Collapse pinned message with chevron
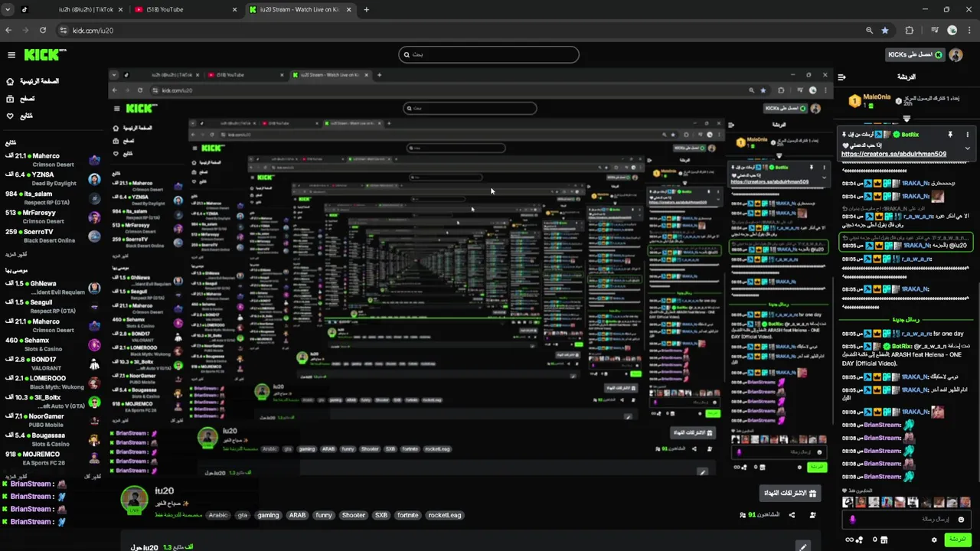980x551 pixels. coord(967,148)
